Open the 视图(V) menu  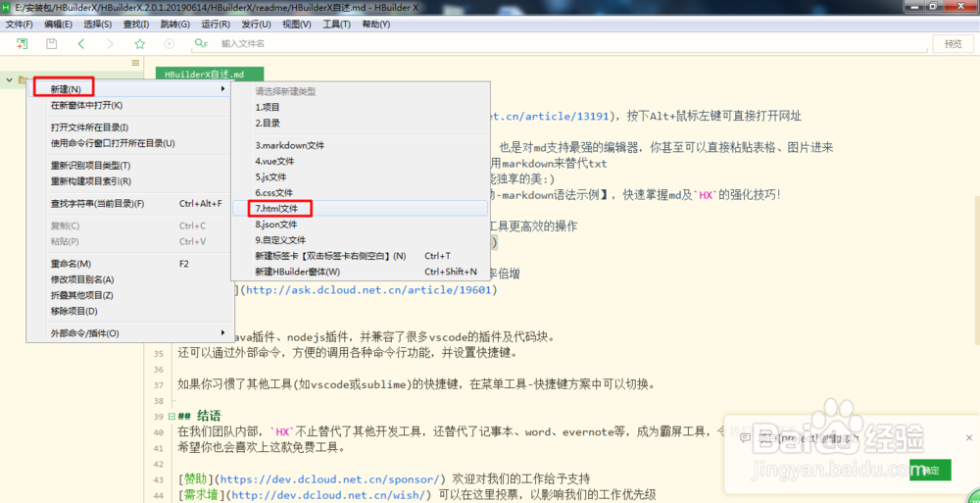coord(296,25)
